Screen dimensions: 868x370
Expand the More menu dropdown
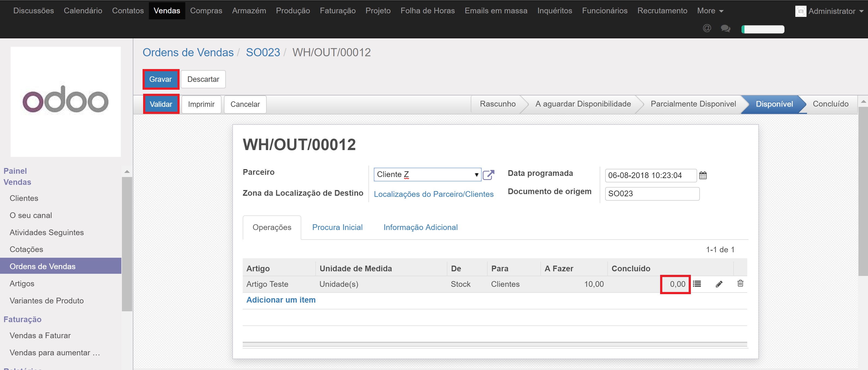pyautogui.click(x=710, y=11)
